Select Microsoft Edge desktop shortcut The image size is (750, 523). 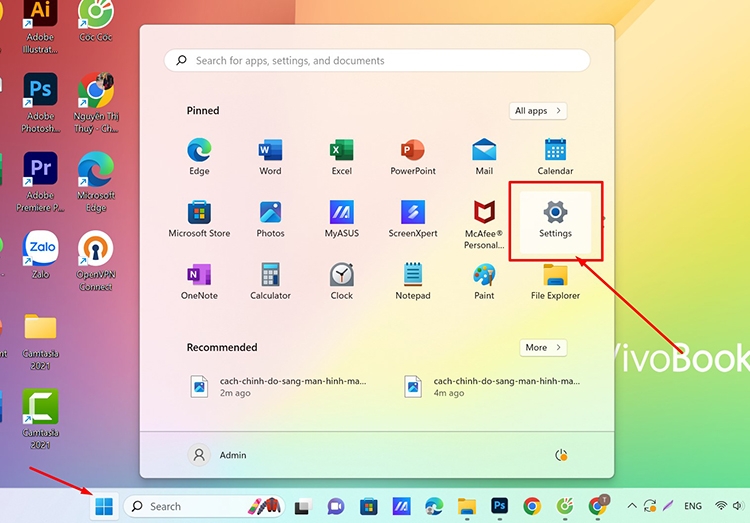[96, 182]
